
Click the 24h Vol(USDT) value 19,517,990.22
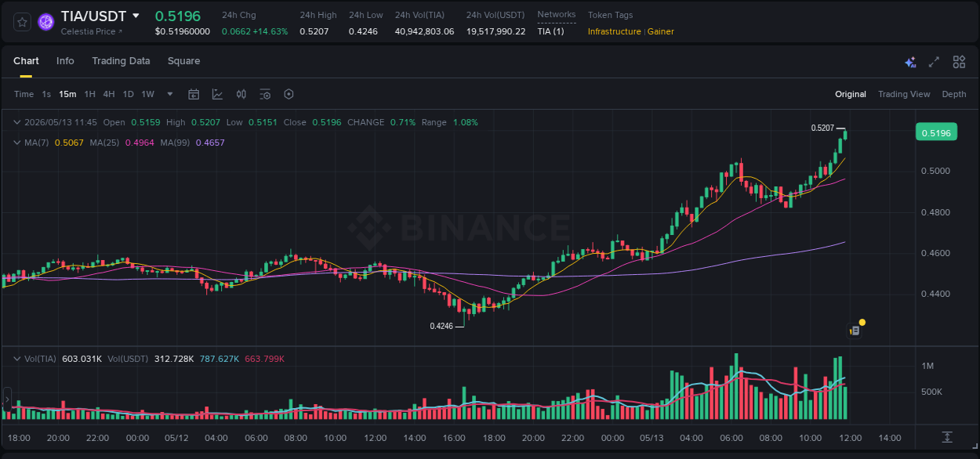[495, 31]
